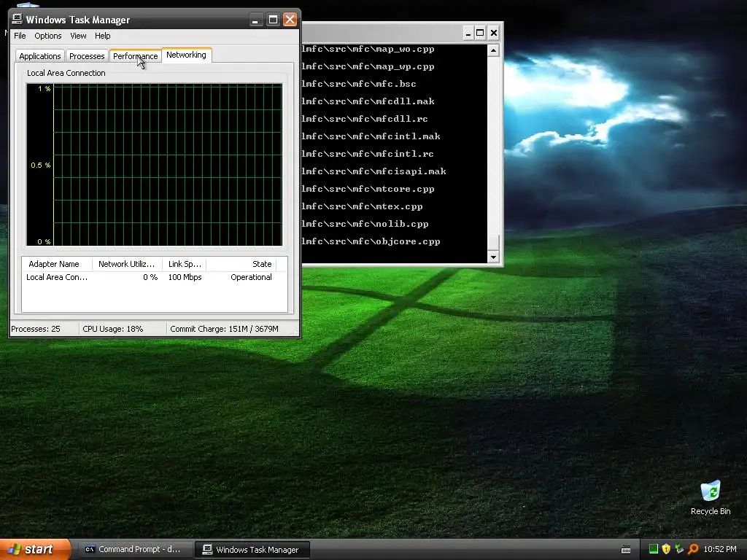Click the Commit Charge status text

point(224,329)
